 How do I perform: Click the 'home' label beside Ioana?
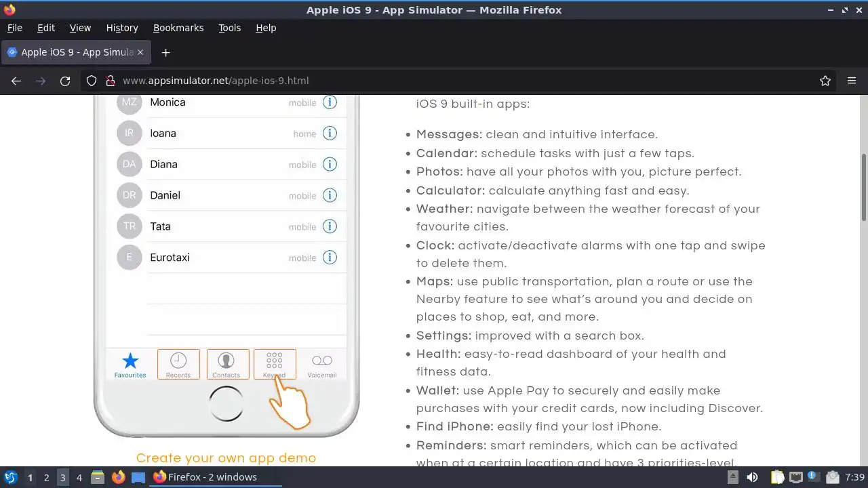coord(304,134)
